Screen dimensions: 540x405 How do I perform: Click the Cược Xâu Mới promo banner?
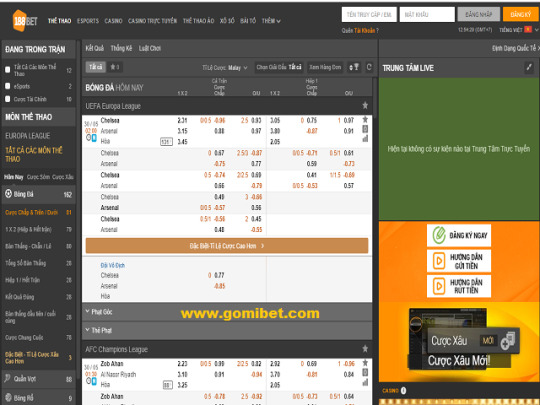click(459, 342)
